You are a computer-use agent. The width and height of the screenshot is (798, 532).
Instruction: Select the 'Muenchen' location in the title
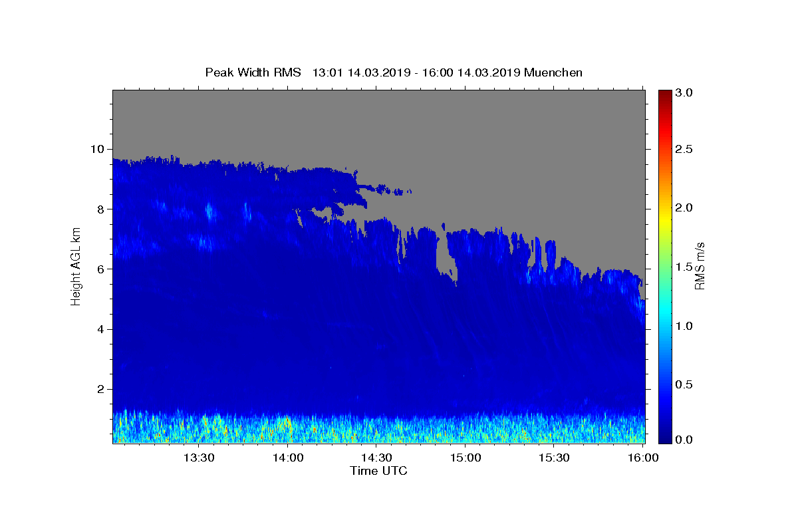553,72
